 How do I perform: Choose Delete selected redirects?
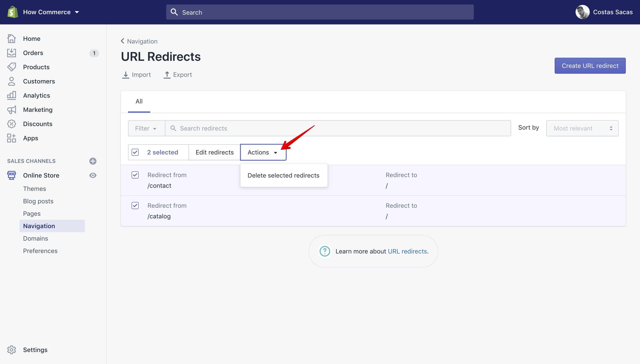284,175
